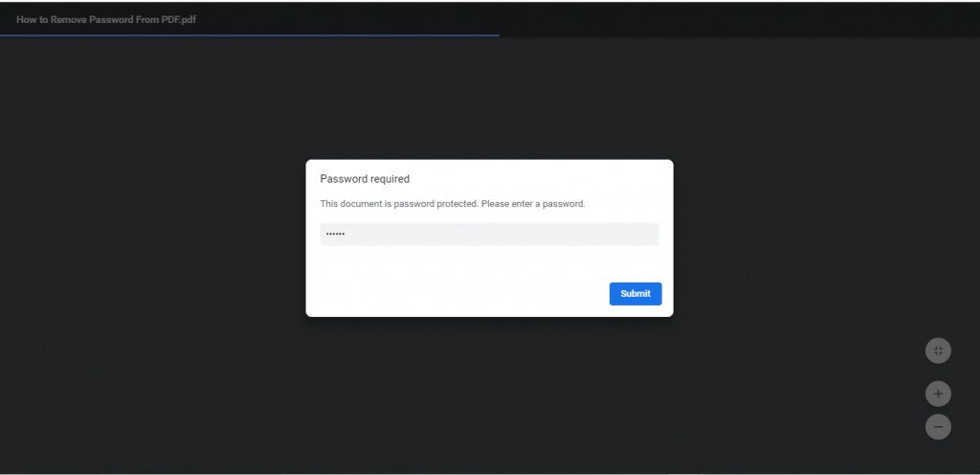Click the white dialog area left of Submit
This screenshot has height=475, width=980.
pyautogui.click(x=457, y=294)
